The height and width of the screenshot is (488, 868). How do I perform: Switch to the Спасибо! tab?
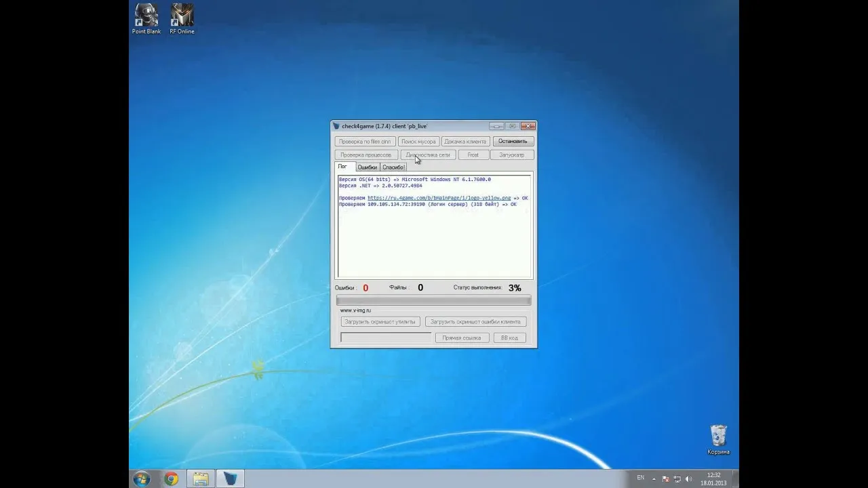coord(393,167)
